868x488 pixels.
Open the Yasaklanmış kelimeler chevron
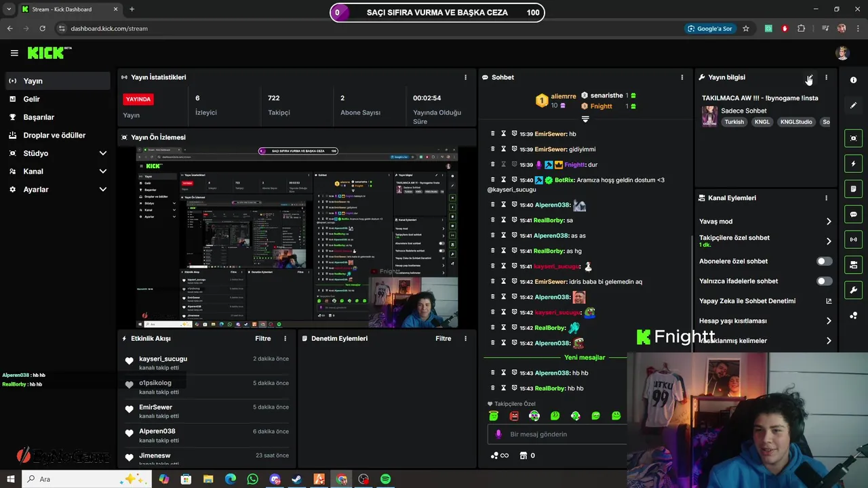tap(829, 341)
